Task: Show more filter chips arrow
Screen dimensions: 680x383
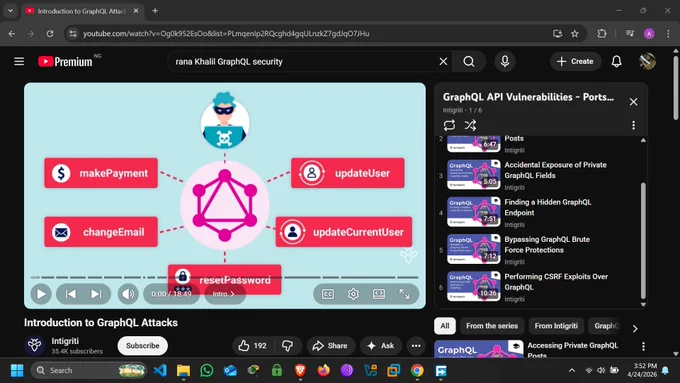Action: 635,328
